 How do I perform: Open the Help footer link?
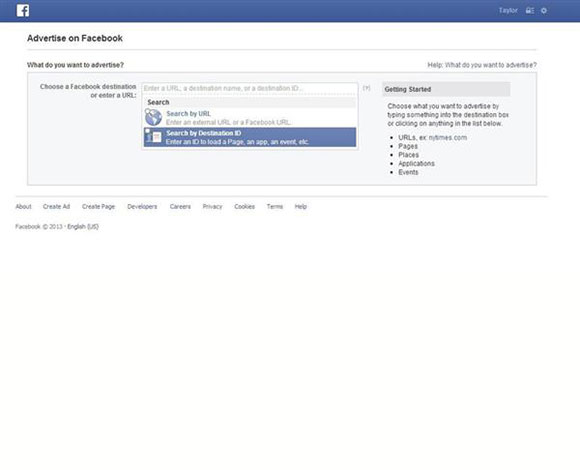(301, 207)
